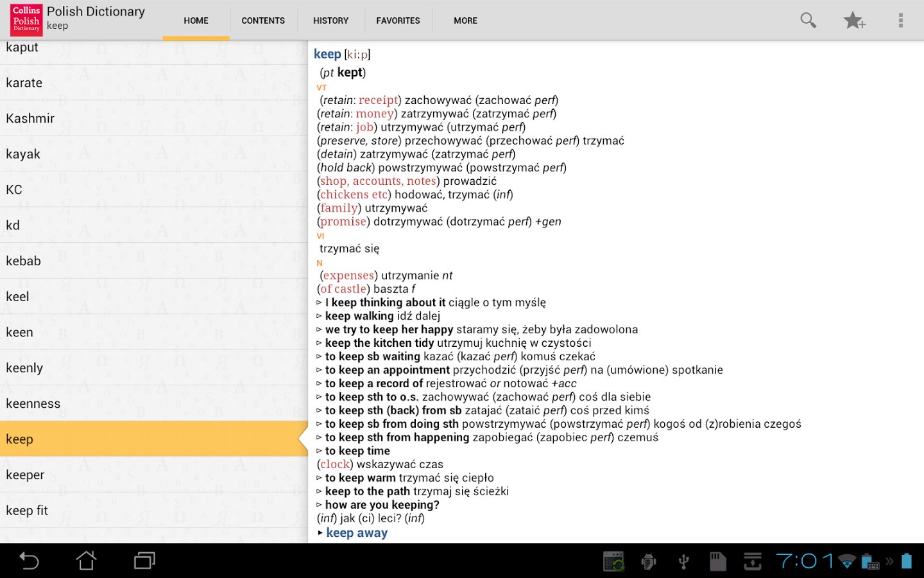The image size is (924, 578).
Task: Tap the red word 'job'
Action: coord(364,127)
